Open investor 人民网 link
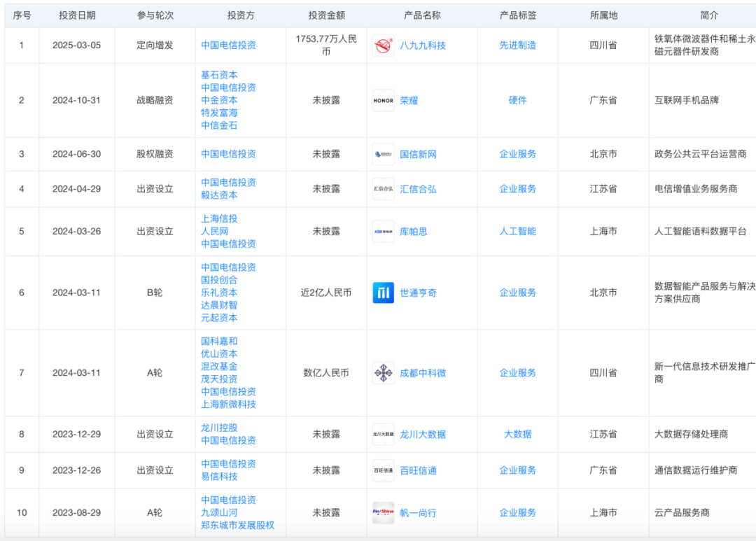 tap(214, 231)
